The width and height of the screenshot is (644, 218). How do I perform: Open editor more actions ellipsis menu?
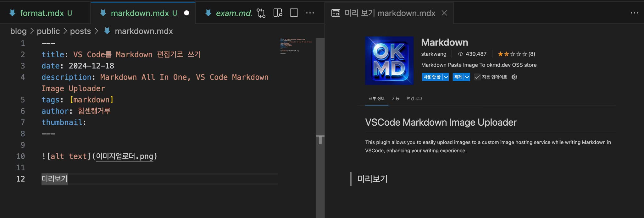pos(310,13)
